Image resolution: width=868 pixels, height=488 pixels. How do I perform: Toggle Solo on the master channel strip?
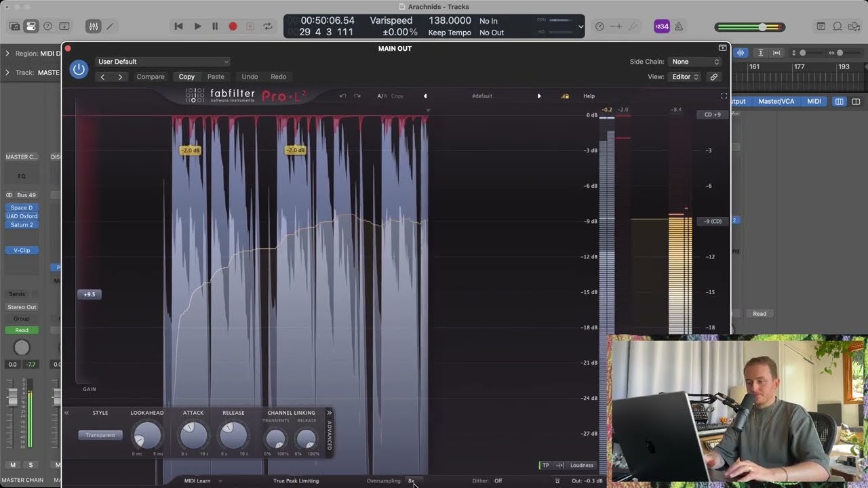pos(31,465)
